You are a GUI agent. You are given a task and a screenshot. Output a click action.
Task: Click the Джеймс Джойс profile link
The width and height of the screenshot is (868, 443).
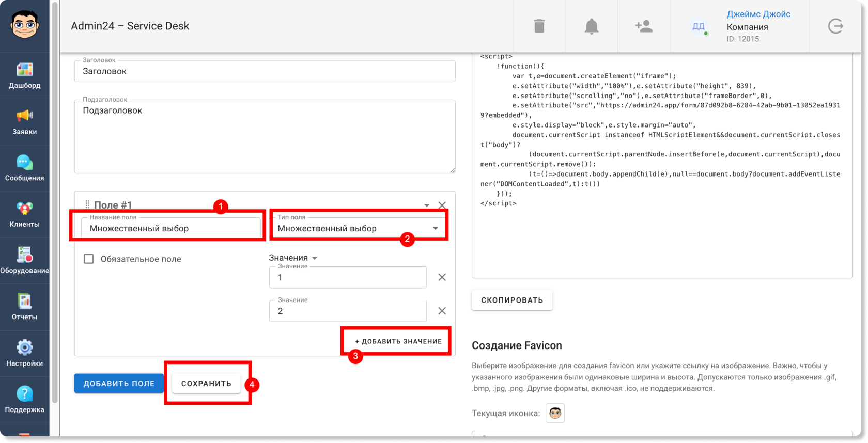[x=758, y=14]
